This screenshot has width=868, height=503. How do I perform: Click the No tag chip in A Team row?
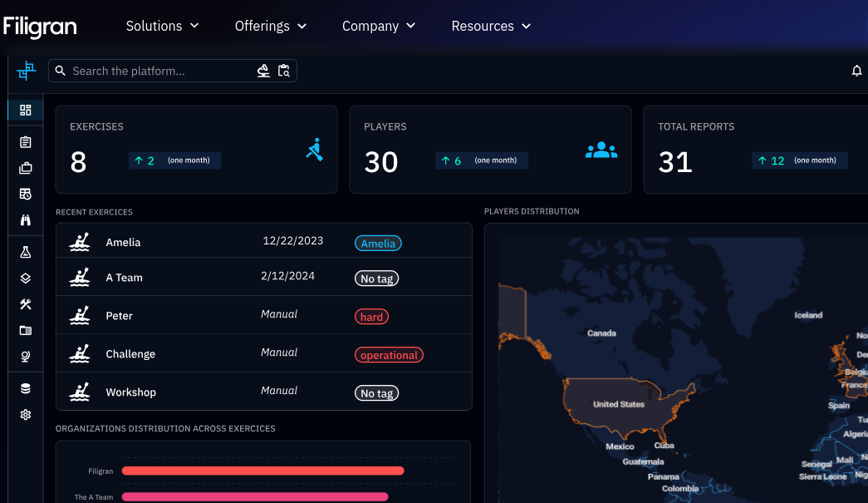[376, 279]
